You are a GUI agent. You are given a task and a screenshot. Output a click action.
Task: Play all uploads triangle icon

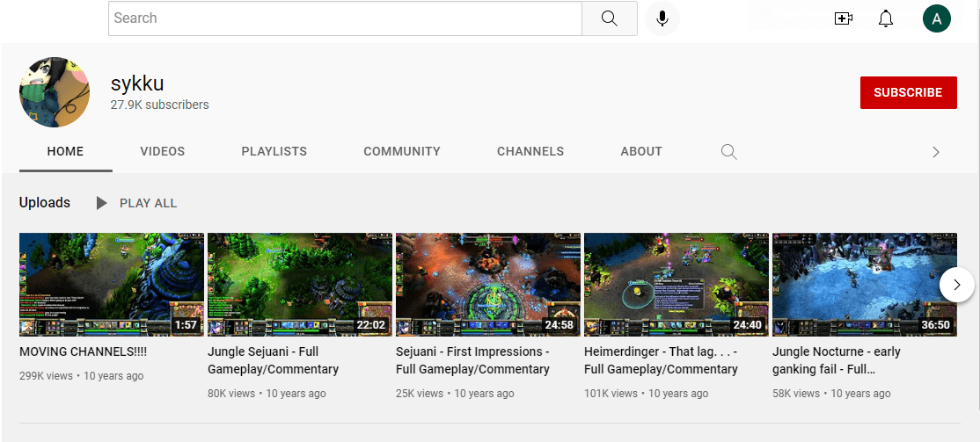101,203
